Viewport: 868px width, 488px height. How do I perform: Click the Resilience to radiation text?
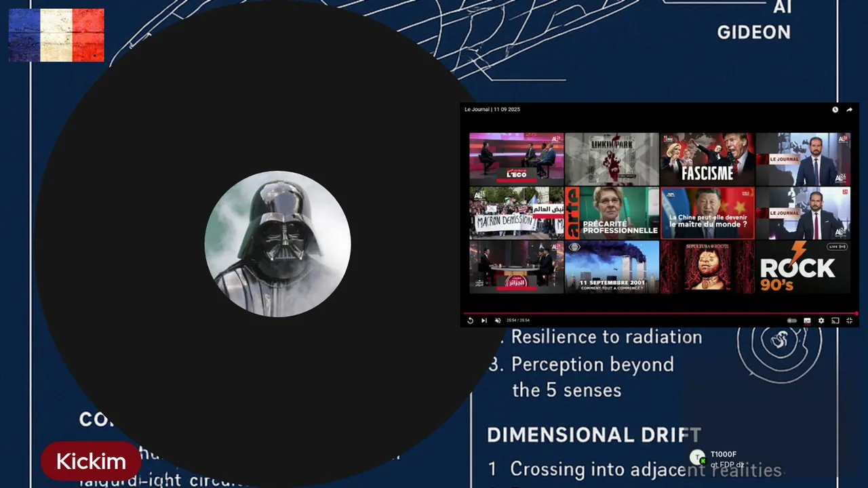point(606,337)
